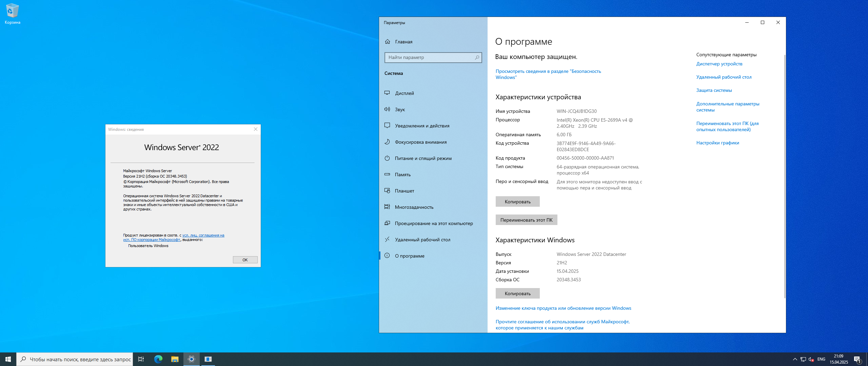Click the Focus assist moon icon

(x=387, y=142)
